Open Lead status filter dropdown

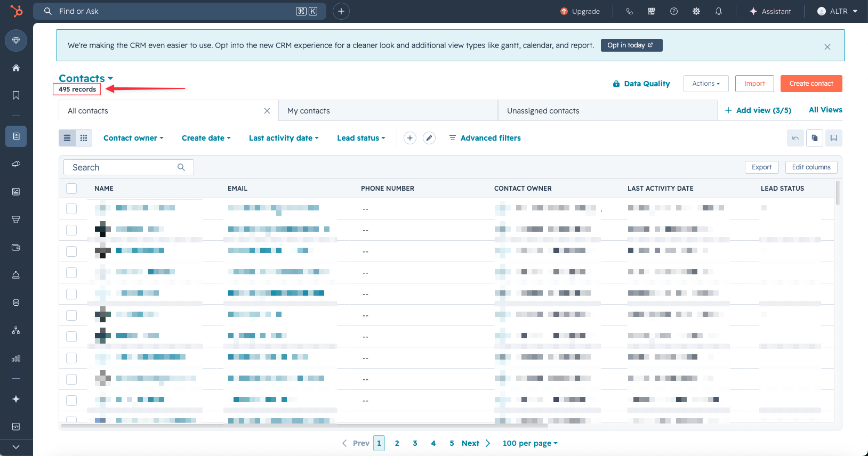[x=361, y=138]
